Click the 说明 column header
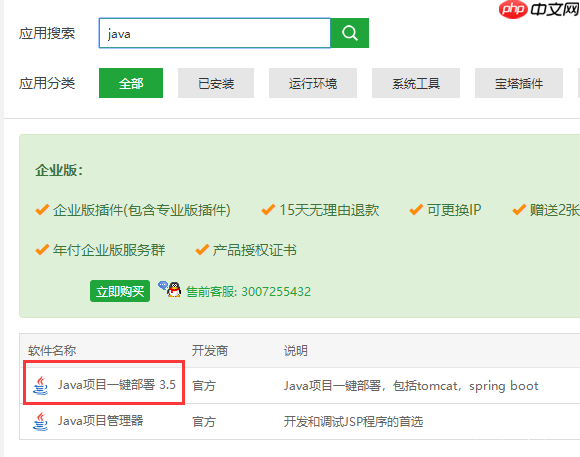The image size is (580, 457). click(296, 350)
